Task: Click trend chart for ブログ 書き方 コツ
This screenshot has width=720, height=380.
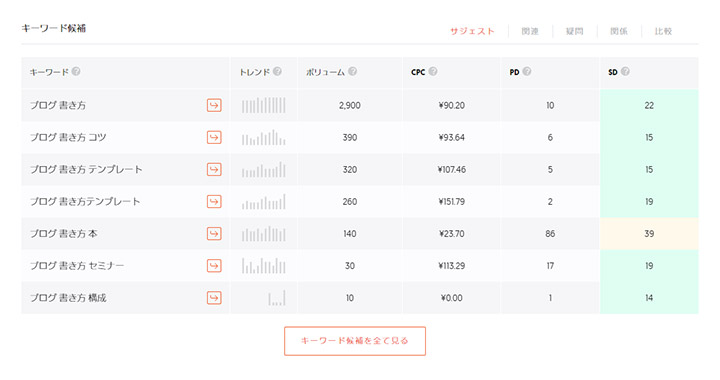Action: click(x=264, y=137)
